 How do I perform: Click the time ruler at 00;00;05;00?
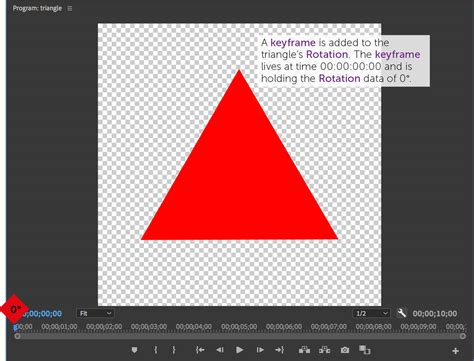[x=239, y=327]
